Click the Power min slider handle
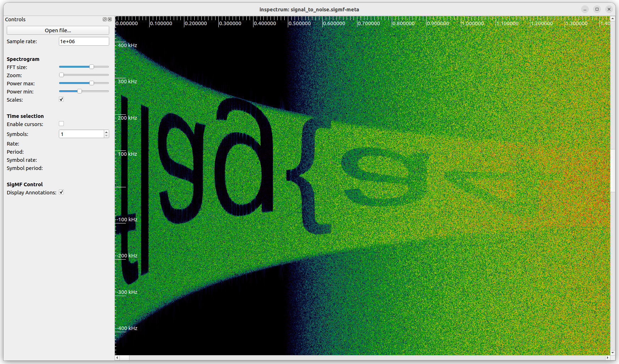 [79, 91]
